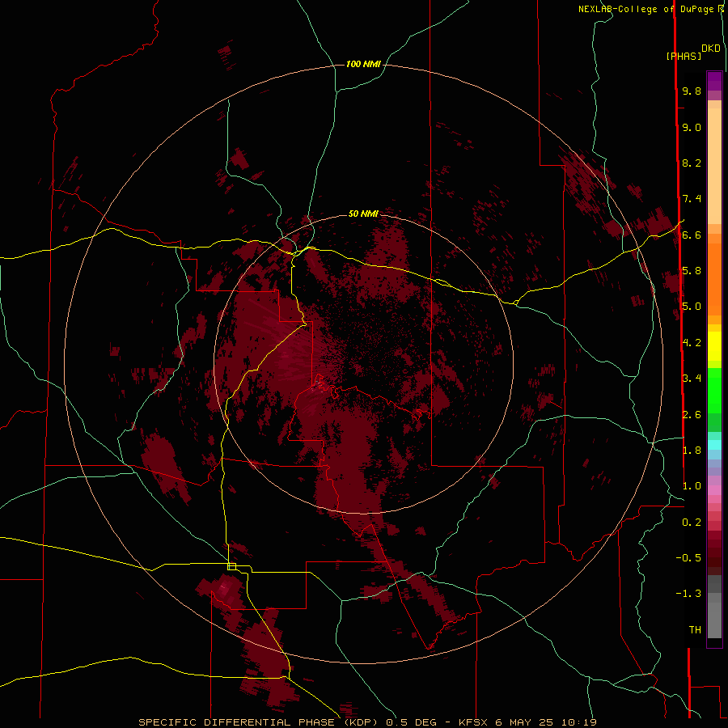Pick the peach swatch on the color bar
Image resolution: width=728 pixels, height=728 pixels.
[x=714, y=166]
